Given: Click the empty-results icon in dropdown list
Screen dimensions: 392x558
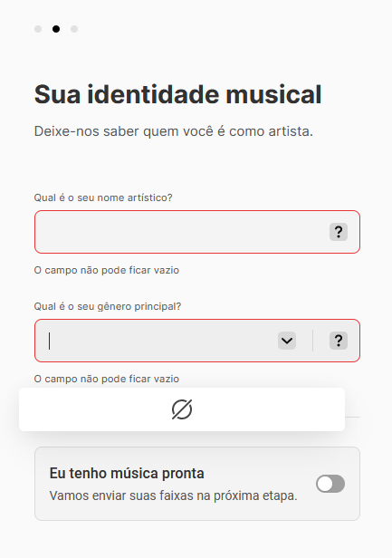Looking at the screenshot, I should 182,409.
